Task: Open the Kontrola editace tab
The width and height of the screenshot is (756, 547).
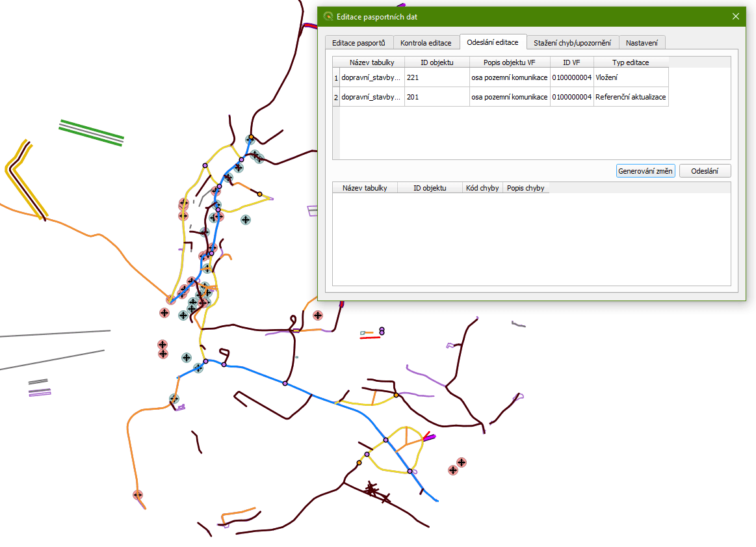Action: coord(426,43)
